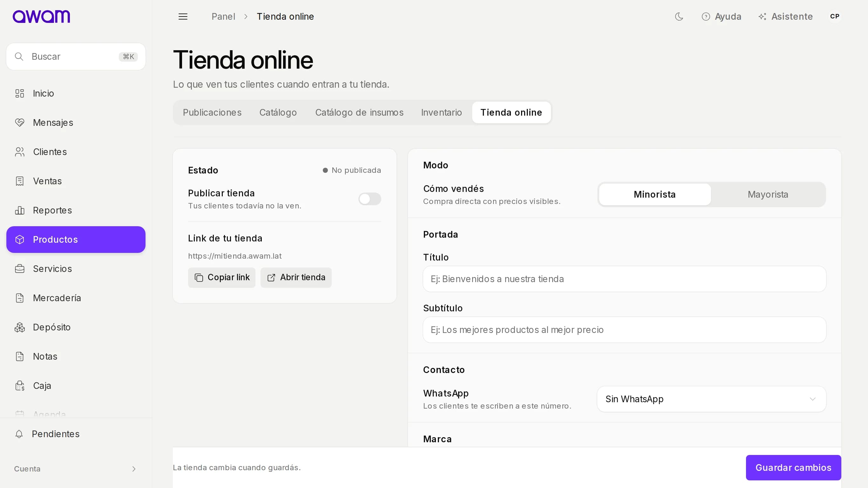Open Depósito in sidebar
The width and height of the screenshot is (868, 488).
pyautogui.click(x=76, y=327)
